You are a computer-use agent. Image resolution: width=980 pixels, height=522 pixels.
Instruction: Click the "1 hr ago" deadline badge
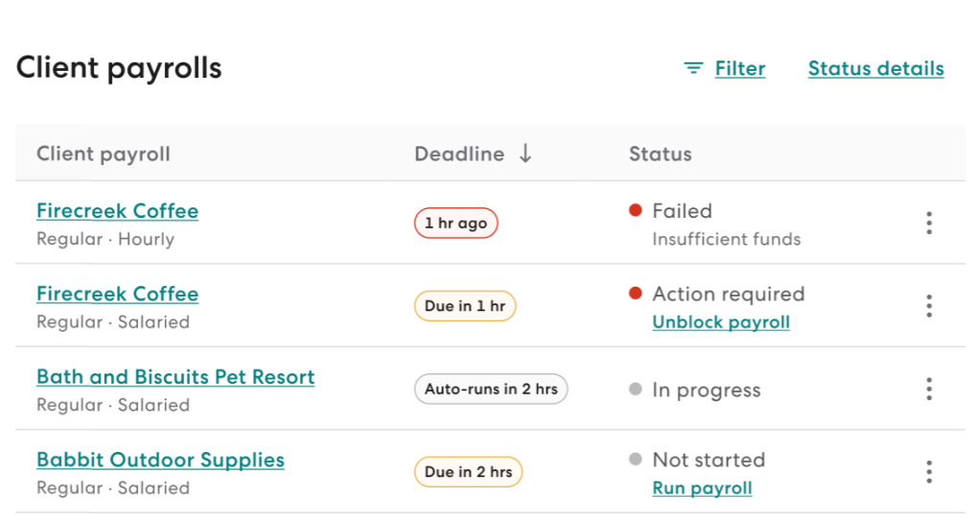pyautogui.click(x=455, y=224)
